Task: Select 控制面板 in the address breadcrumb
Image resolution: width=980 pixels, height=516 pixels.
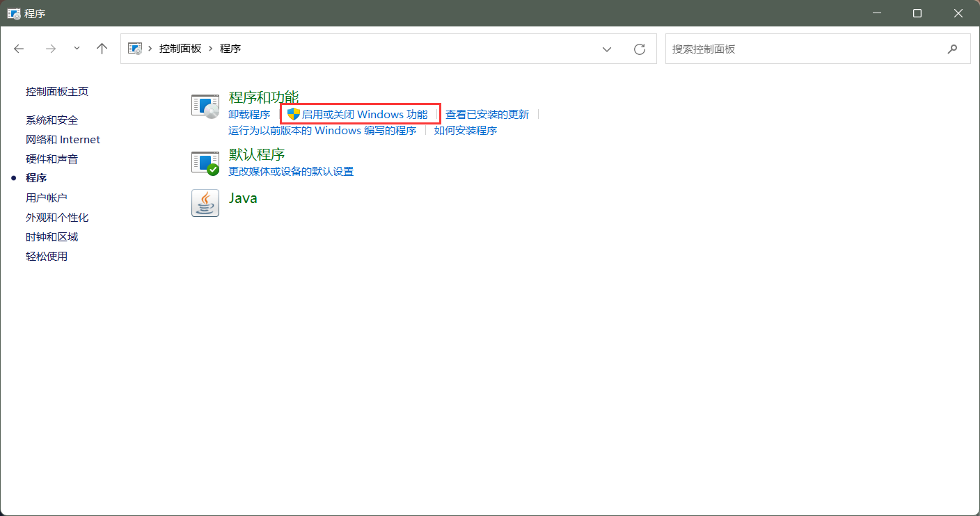Action: point(180,49)
